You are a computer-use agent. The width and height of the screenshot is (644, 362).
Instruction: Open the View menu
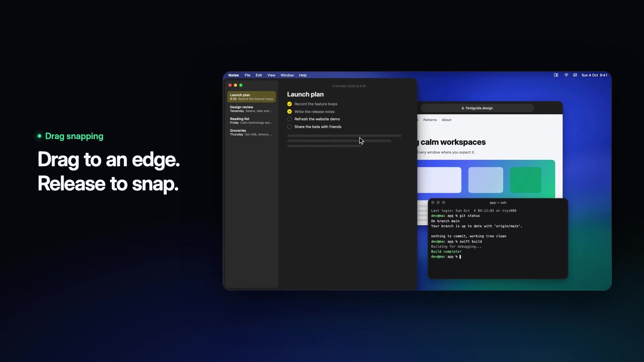(x=271, y=75)
